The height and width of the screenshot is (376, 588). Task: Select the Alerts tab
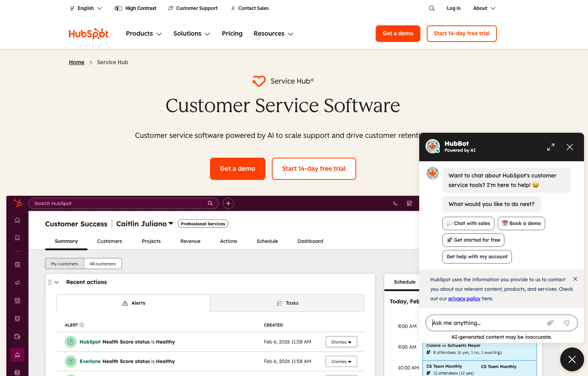point(134,303)
